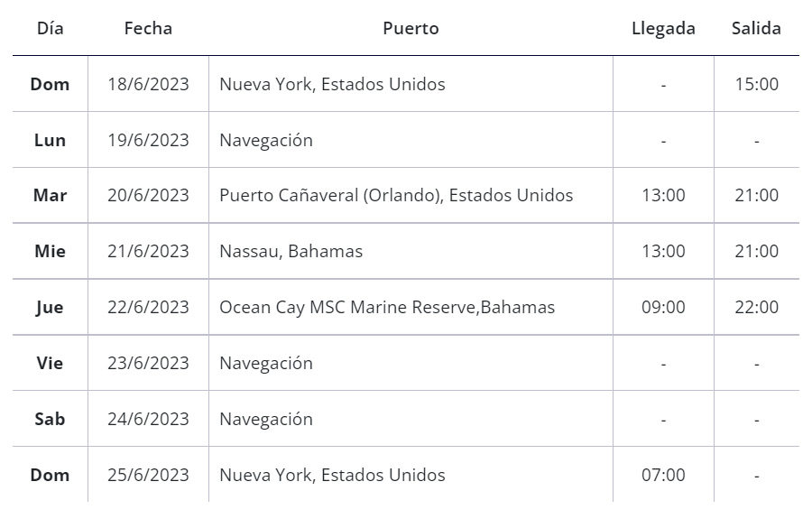Click the Salida column header

tap(756, 28)
